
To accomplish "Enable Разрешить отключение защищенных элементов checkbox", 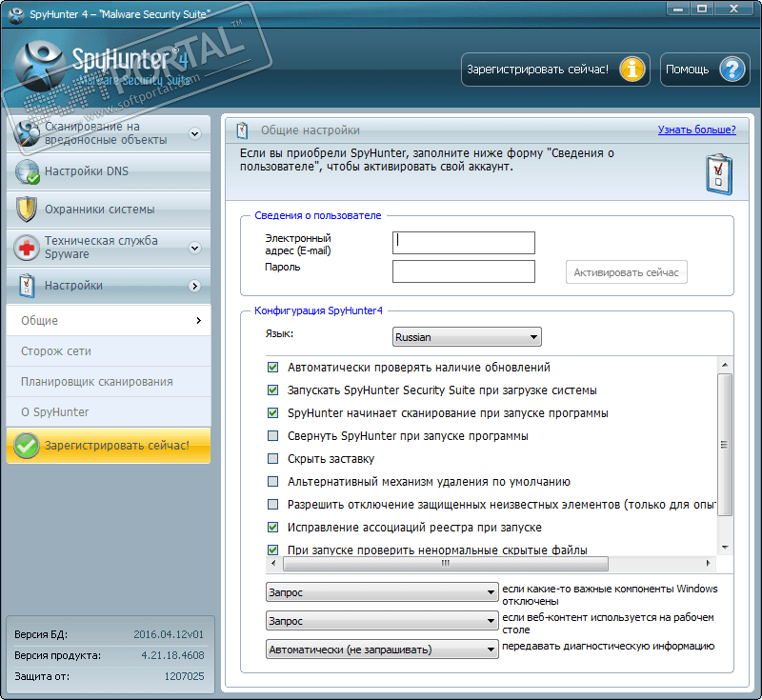I will (273, 504).
